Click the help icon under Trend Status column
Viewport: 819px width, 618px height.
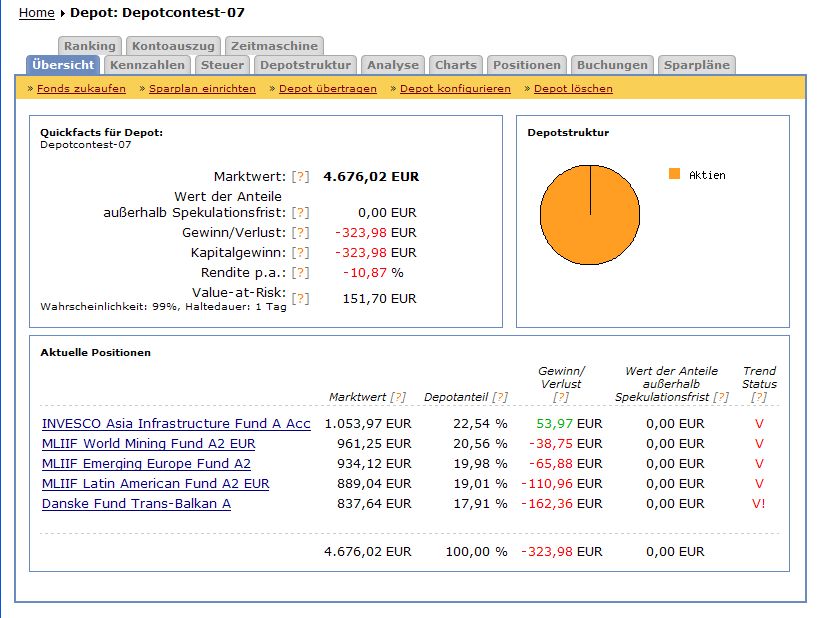(759, 397)
